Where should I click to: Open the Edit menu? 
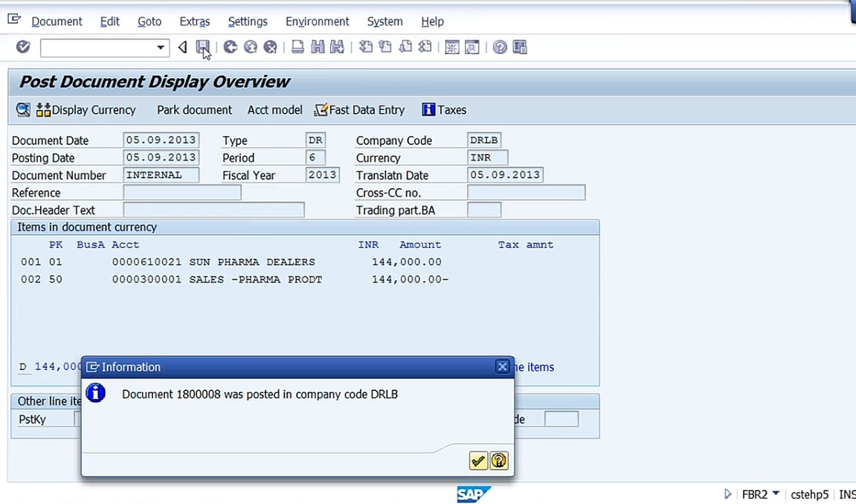tap(110, 22)
